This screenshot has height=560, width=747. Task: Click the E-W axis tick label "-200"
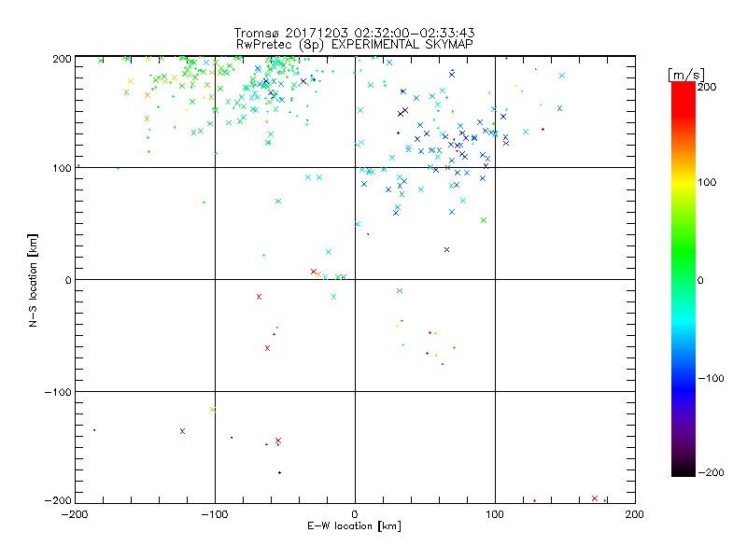click(x=75, y=514)
